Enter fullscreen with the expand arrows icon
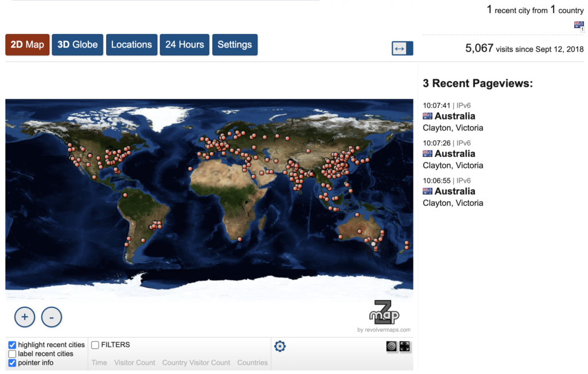This screenshot has height=374, width=588. (x=405, y=346)
